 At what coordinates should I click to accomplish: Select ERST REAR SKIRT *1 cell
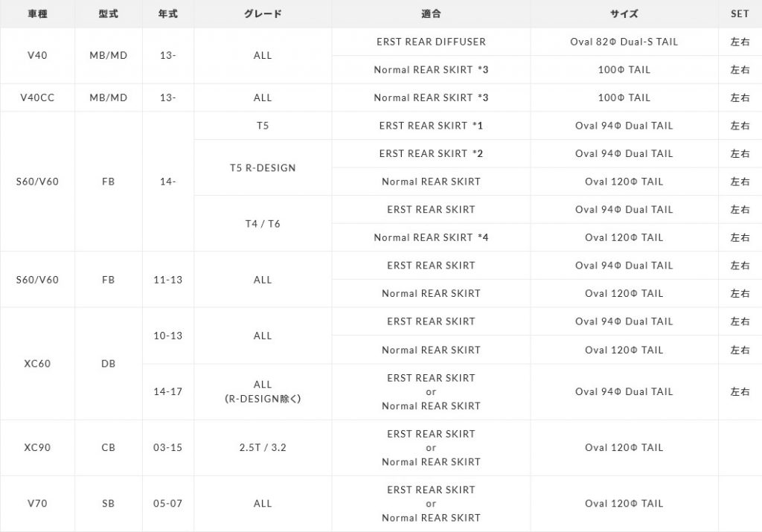click(431, 126)
